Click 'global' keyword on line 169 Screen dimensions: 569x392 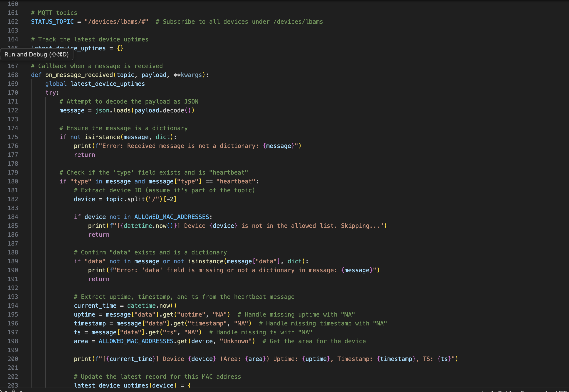56,84
